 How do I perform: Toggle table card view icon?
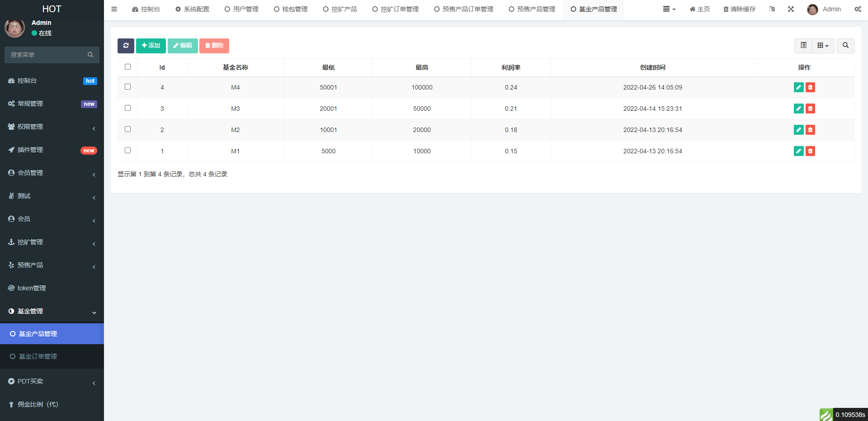coord(803,46)
